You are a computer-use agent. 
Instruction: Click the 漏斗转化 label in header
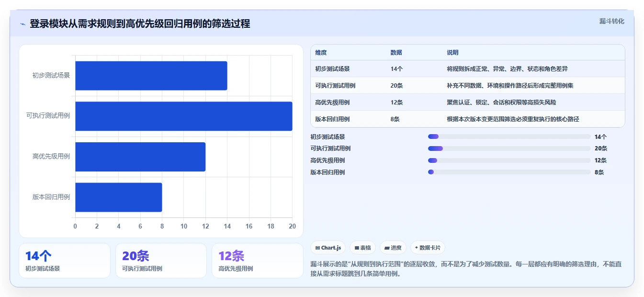(x=611, y=21)
